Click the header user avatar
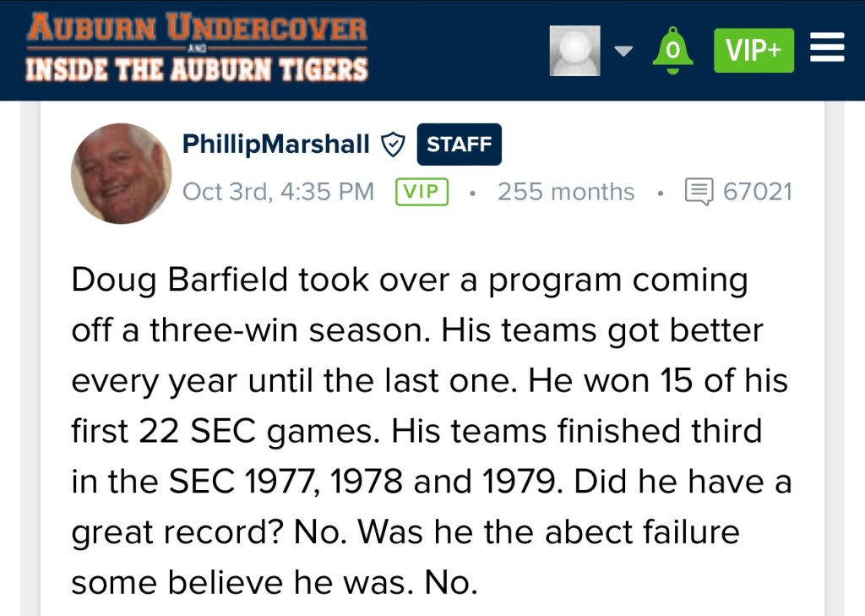The height and width of the screenshot is (616, 865). (x=575, y=50)
